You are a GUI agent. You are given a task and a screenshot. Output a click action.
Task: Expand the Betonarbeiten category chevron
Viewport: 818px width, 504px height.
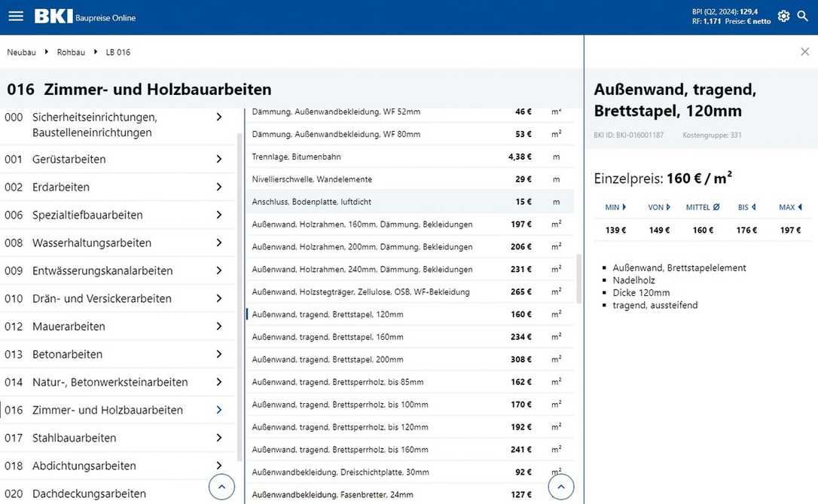click(218, 354)
